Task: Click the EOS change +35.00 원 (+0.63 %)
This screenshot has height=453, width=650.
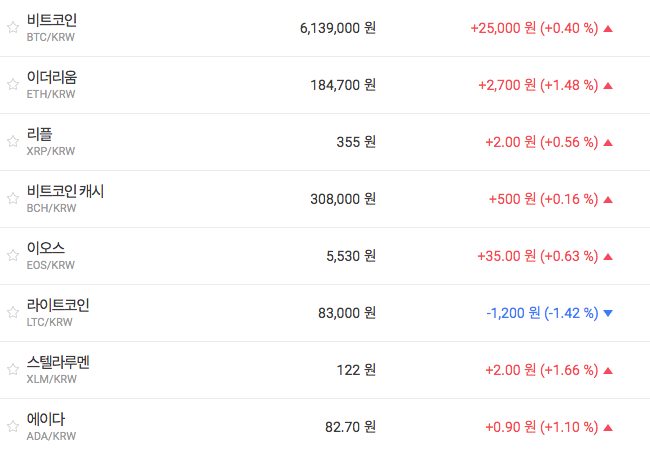Action: (x=541, y=256)
